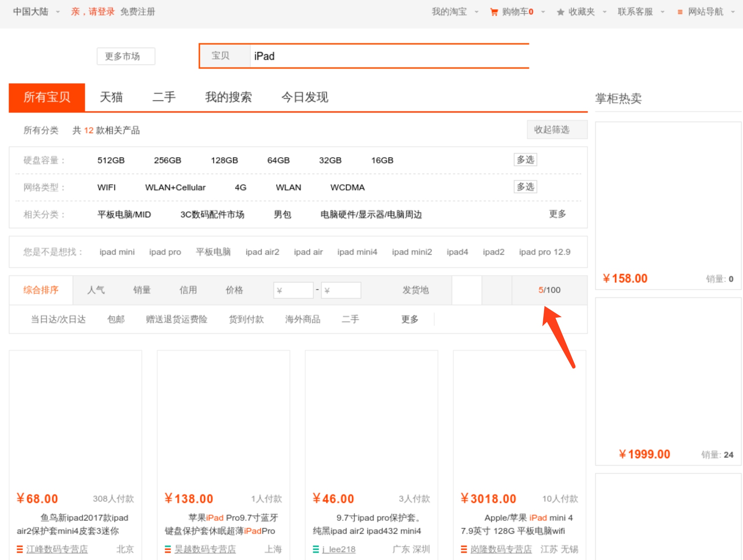Open the 发货地 location dropdown
743x560 pixels.
(415, 290)
